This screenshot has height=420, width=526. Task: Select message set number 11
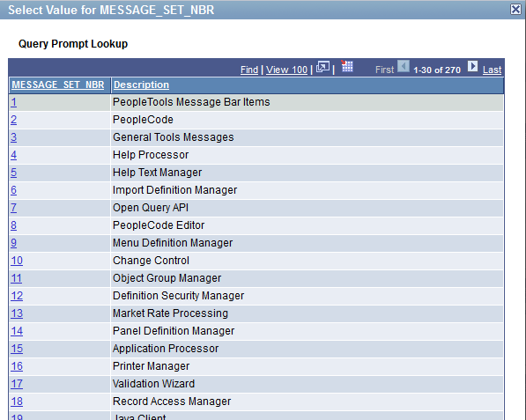point(16,278)
